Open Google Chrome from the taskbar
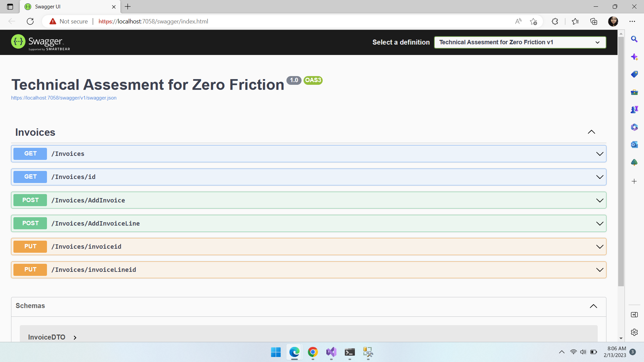 [313, 352]
